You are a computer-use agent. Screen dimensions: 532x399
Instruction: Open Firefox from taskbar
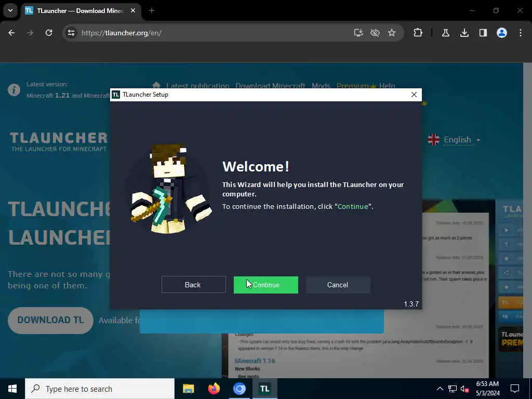click(214, 389)
